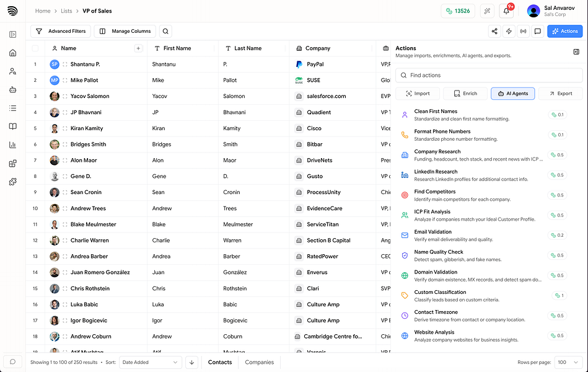Viewport: 588px width, 372px height.
Task: Open Advanced Filters
Action: [61, 31]
